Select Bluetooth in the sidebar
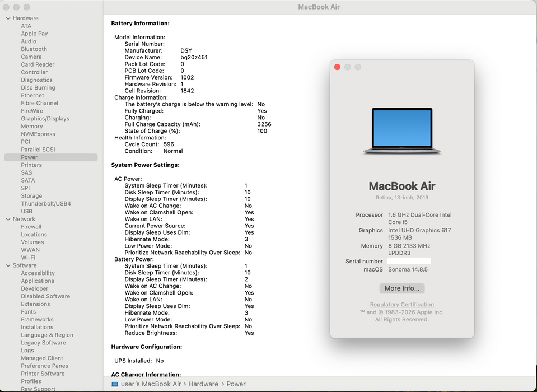This screenshot has height=392, width=537. click(x=34, y=49)
